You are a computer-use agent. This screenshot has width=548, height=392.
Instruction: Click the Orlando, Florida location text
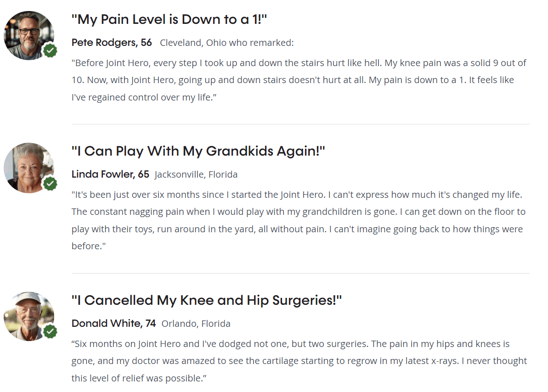point(196,324)
